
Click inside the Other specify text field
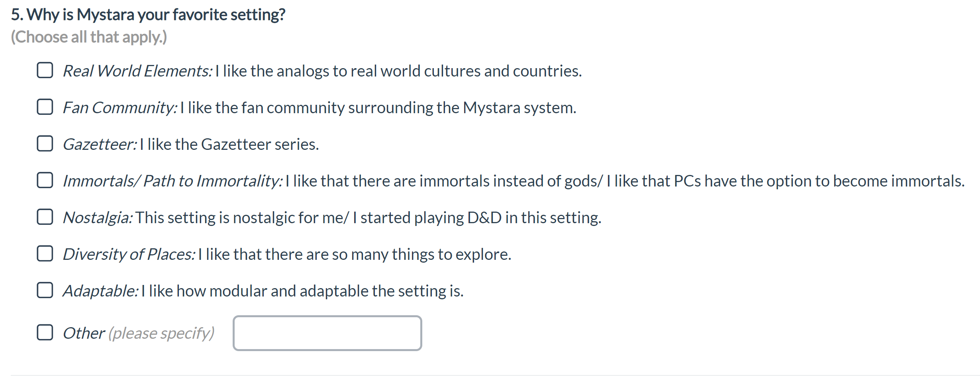click(327, 333)
